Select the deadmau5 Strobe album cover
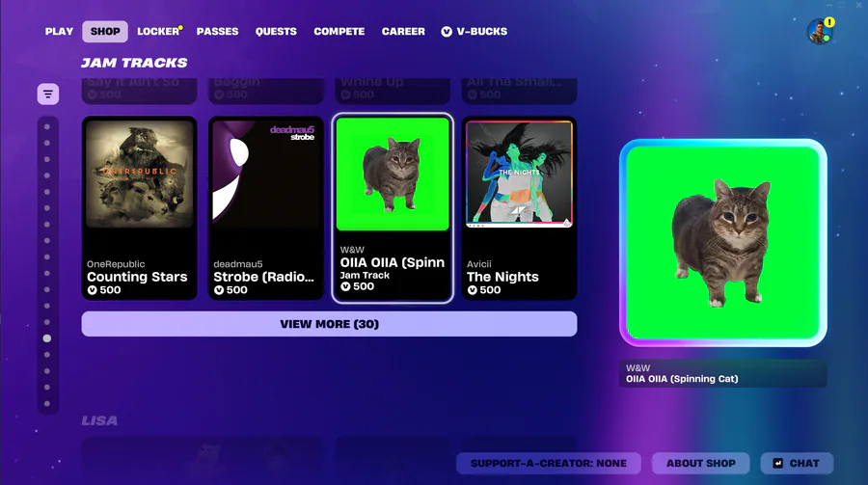The image size is (868, 485). pos(266,174)
